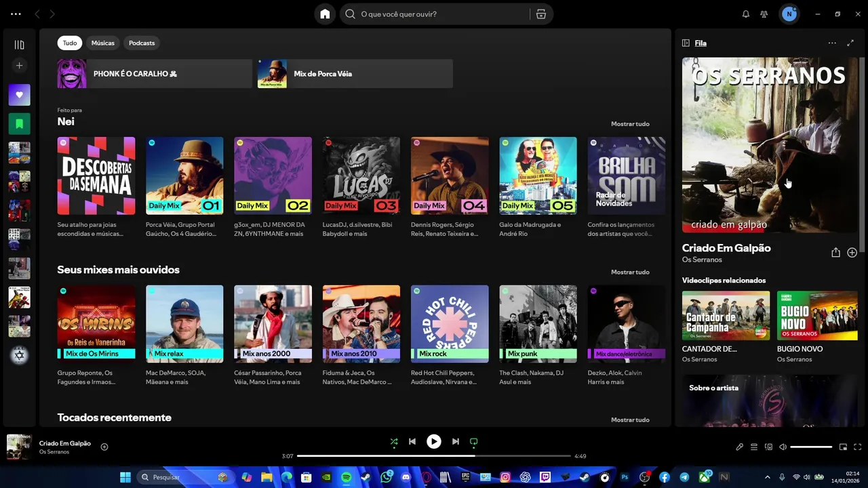This screenshot has width=868, height=488.
Task: Open Mix de Os Mirins card
Action: pyautogui.click(x=96, y=335)
